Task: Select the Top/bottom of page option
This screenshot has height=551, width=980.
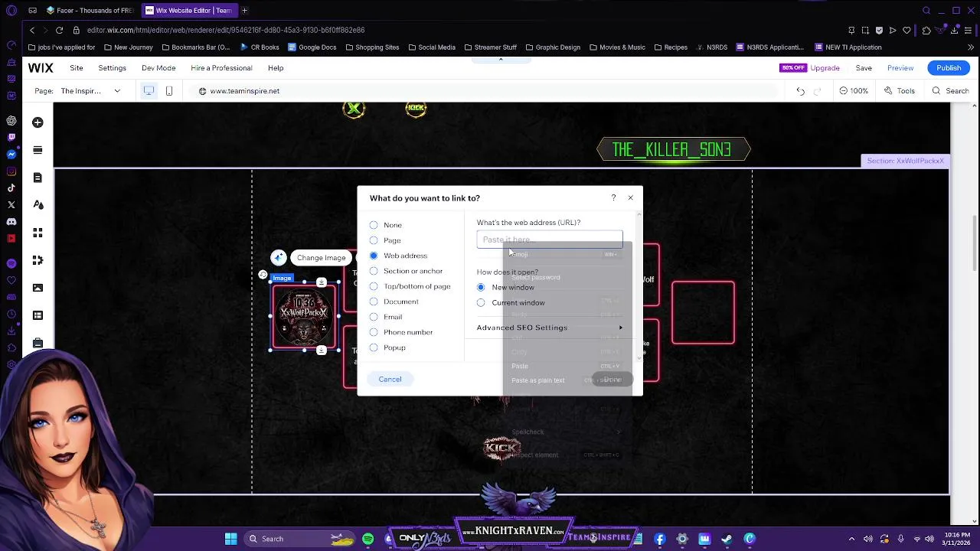Action: [374, 286]
